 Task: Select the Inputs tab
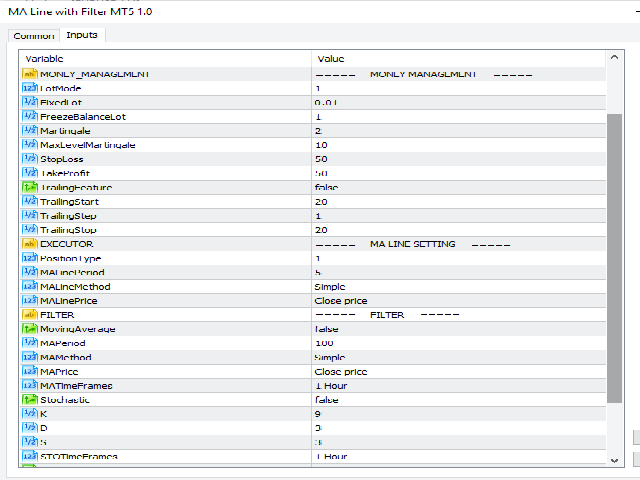[81, 36]
